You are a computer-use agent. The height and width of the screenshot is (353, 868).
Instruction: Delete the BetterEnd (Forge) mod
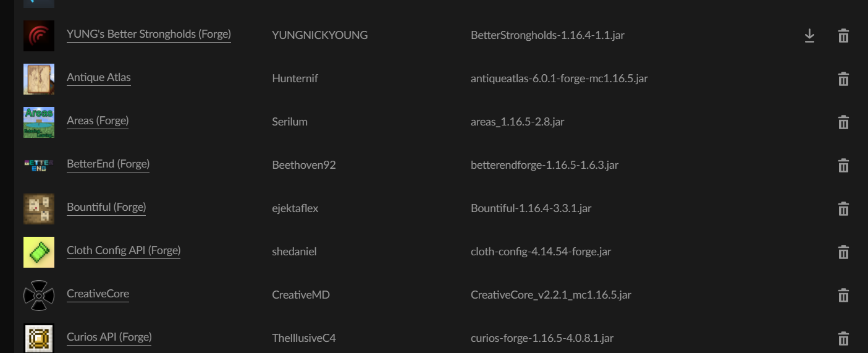click(843, 166)
